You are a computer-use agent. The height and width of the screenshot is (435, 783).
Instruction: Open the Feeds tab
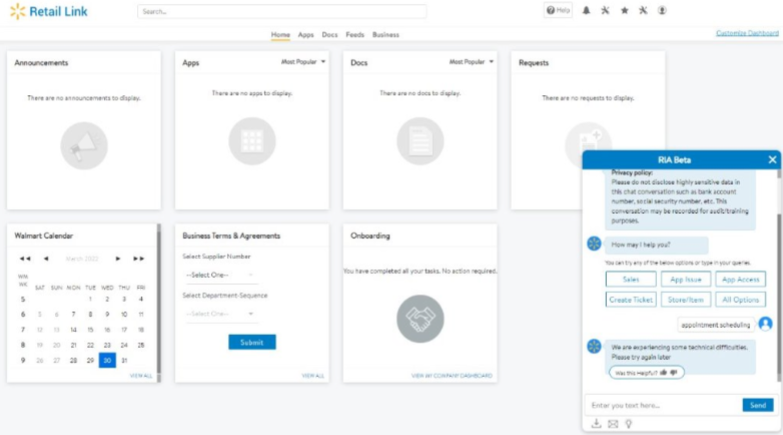coord(355,34)
